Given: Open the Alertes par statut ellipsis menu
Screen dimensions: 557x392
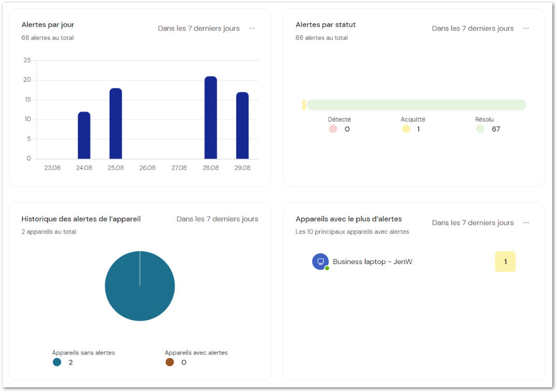Looking at the screenshot, I should pyautogui.click(x=526, y=28).
